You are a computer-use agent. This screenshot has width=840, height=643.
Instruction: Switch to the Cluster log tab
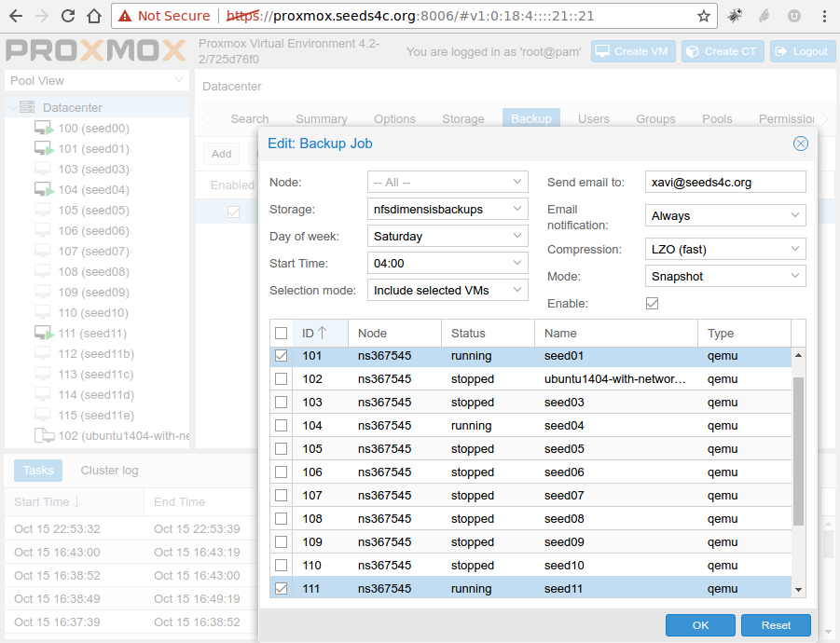109,471
